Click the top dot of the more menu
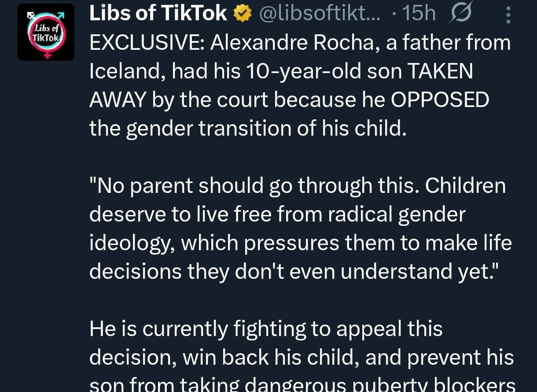537x392 pixels. pos(508,9)
